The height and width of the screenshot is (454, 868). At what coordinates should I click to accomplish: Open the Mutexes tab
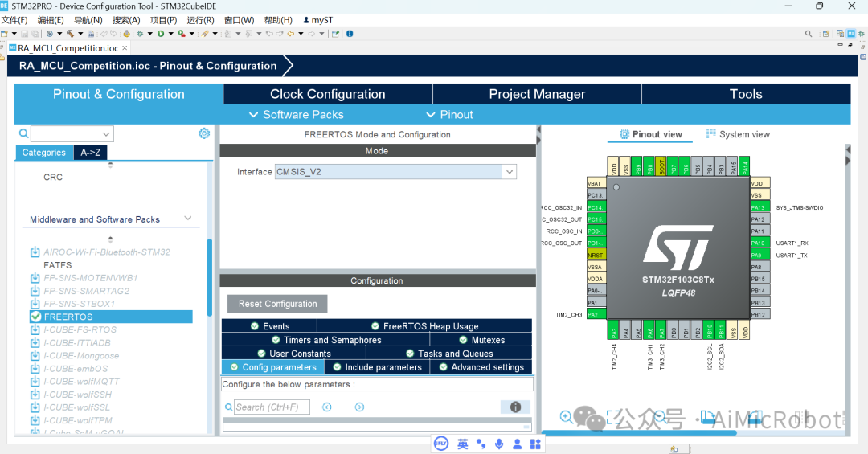coord(481,340)
